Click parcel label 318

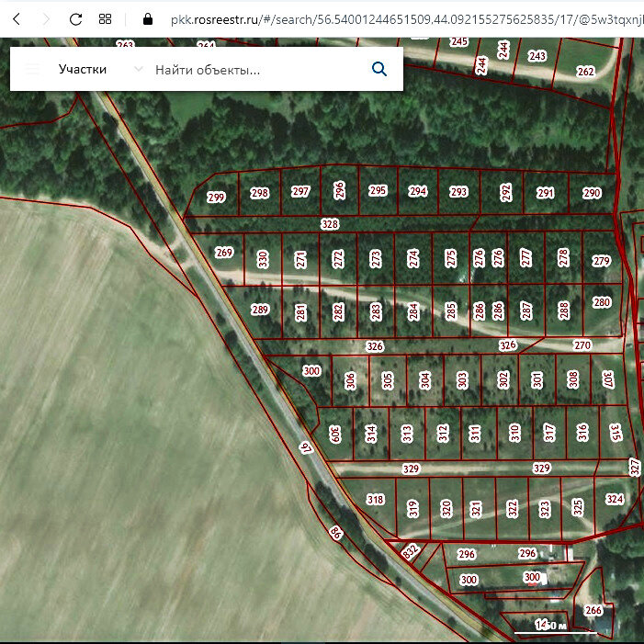tap(376, 500)
